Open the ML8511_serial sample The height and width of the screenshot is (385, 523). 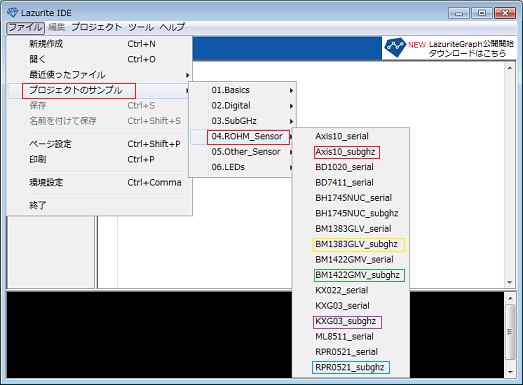pyautogui.click(x=351, y=337)
